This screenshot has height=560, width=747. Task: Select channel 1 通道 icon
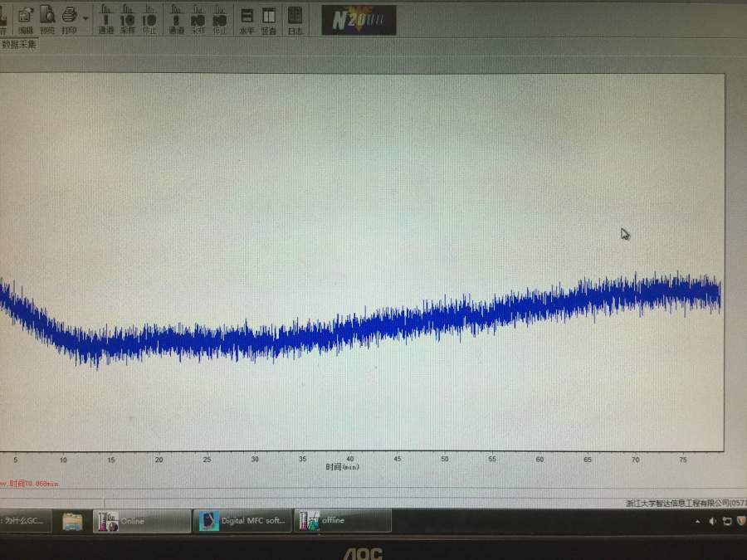pyautogui.click(x=105, y=20)
